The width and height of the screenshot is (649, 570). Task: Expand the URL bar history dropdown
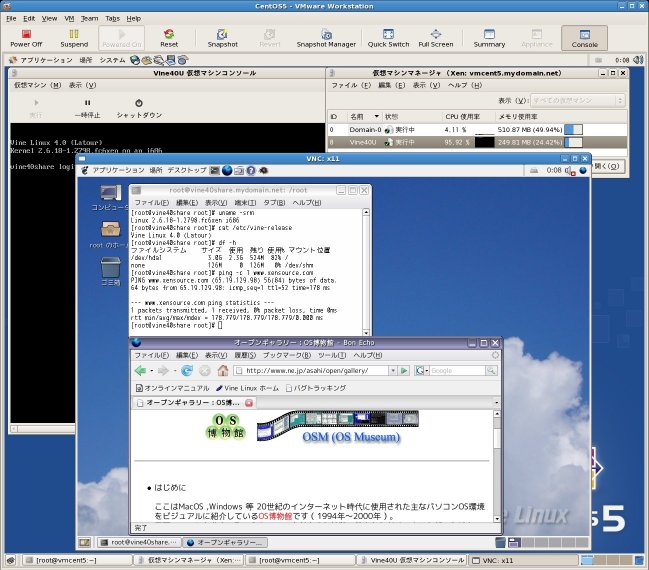pos(392,370)
